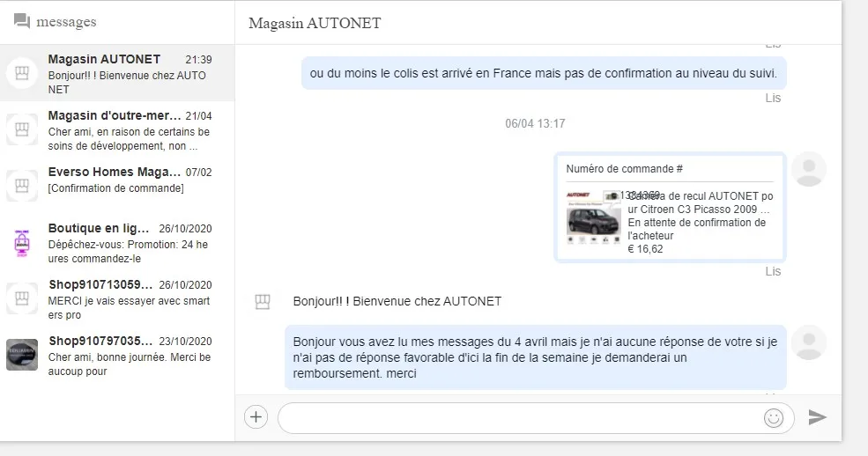Click the 23/10/2020 date on Shop910797035 row
The width and height of the screenshot is (868, 456).
[185, 342]
